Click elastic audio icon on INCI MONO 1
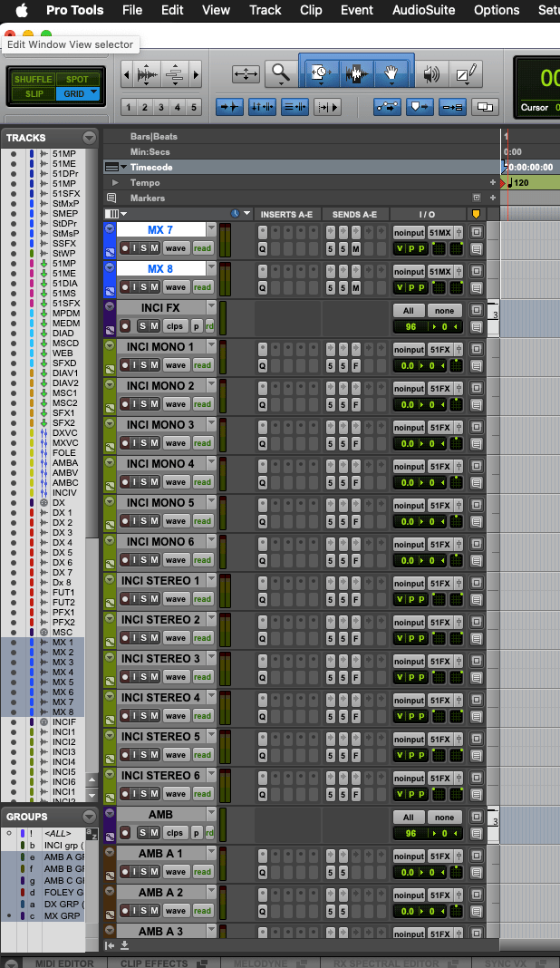 pos(110,369)
